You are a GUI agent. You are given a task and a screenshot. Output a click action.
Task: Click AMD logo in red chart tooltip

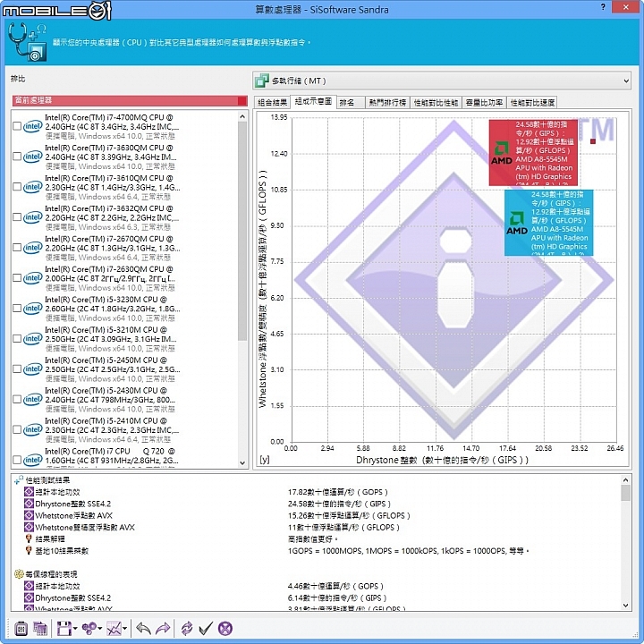point(502,153)
